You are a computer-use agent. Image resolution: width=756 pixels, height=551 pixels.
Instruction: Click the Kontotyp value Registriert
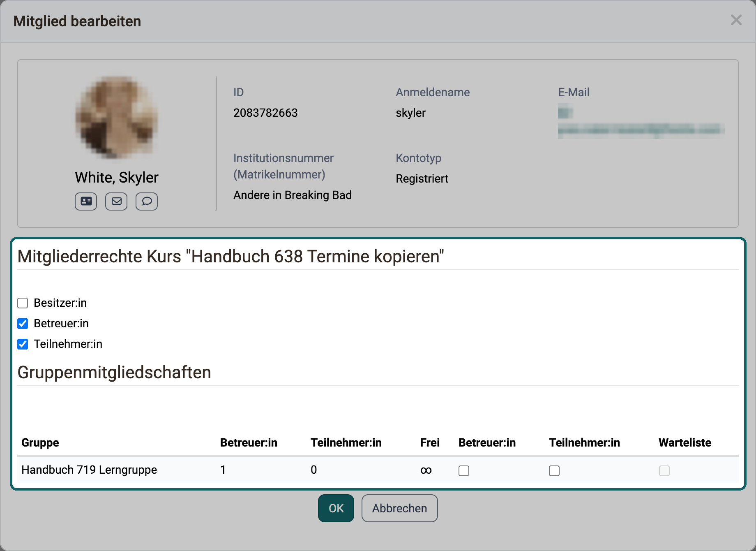pos(422,178)
